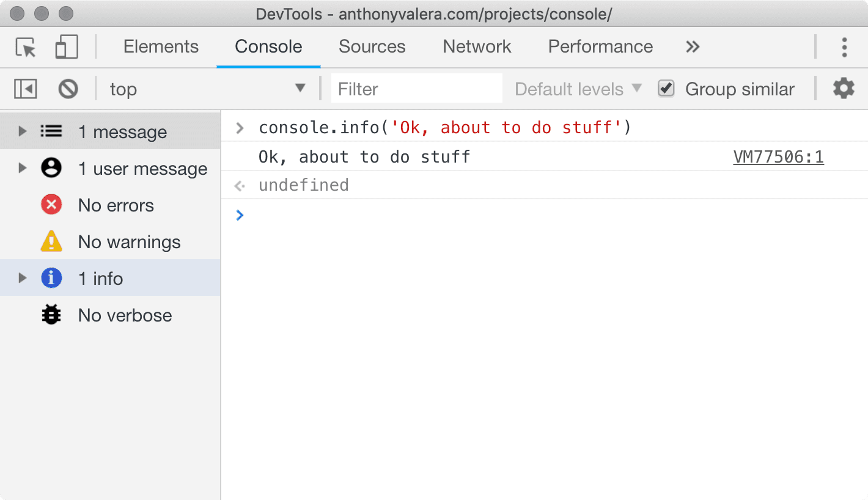Open the VM77506:1 source link
The image size is (868, 500).
[778, 156]
